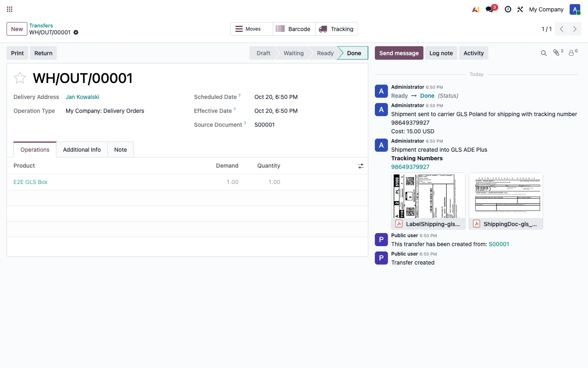The image size is (588, 368).
Task: Open the AI assistant icon in top bar
Action: click(x=476, y=9)
